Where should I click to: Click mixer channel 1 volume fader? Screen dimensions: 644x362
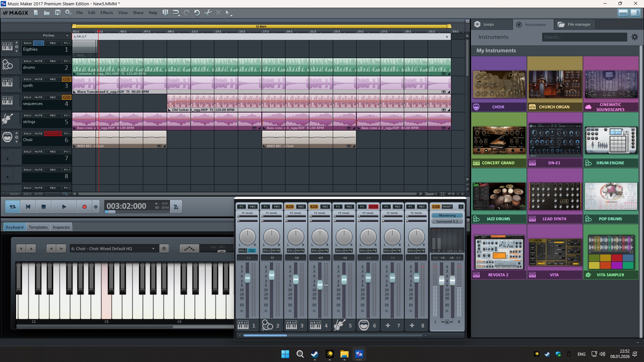click(248, 278)
